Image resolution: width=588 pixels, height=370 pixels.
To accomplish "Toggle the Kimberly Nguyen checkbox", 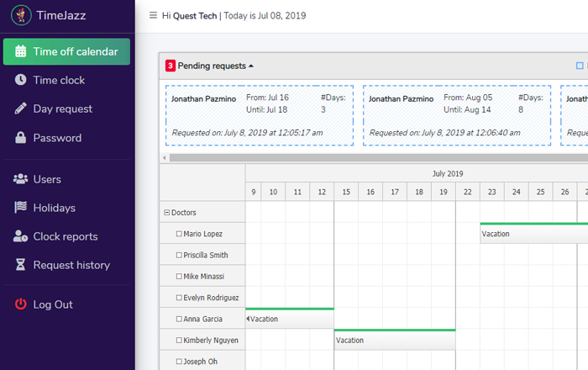I will click(179, 341).
